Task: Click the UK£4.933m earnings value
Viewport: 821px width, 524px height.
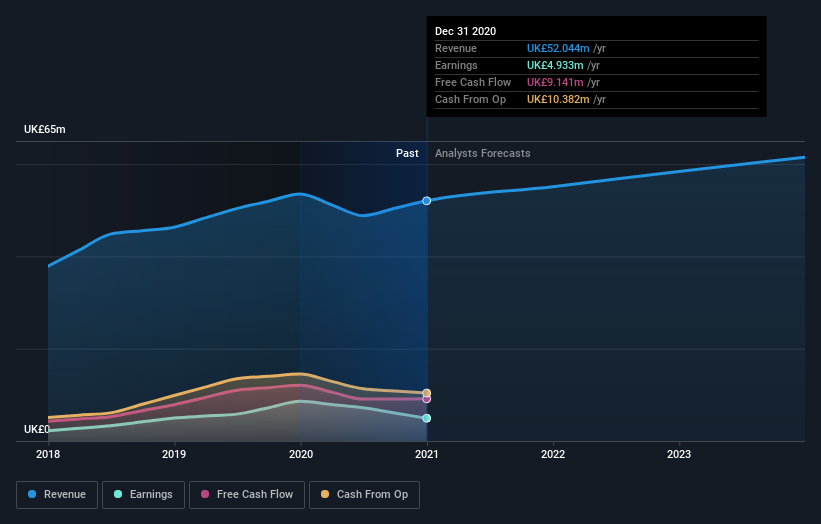Action: click(x=555, y=65)
